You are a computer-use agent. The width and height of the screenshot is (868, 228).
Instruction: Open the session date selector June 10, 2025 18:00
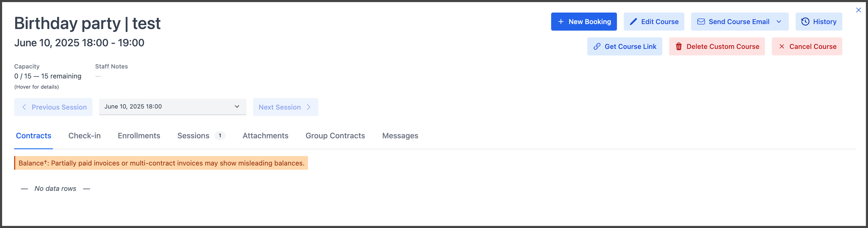coord(172,107)
